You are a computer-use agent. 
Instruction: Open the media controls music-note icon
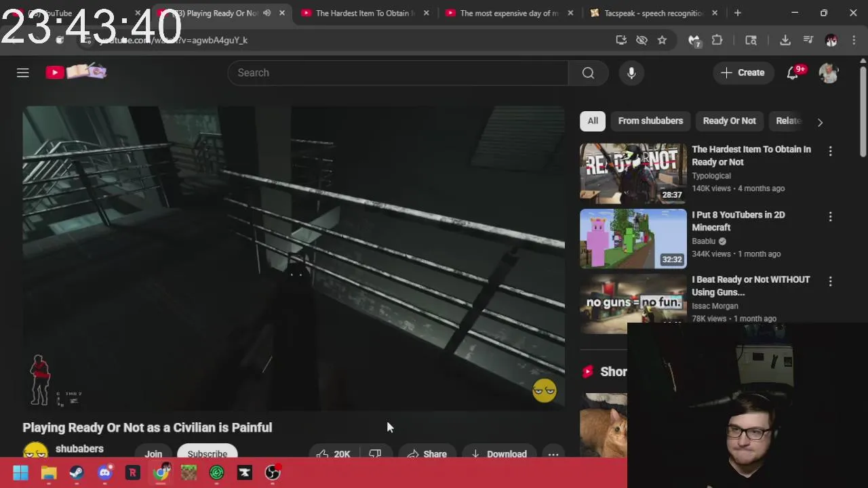click(x=808, y=40)
